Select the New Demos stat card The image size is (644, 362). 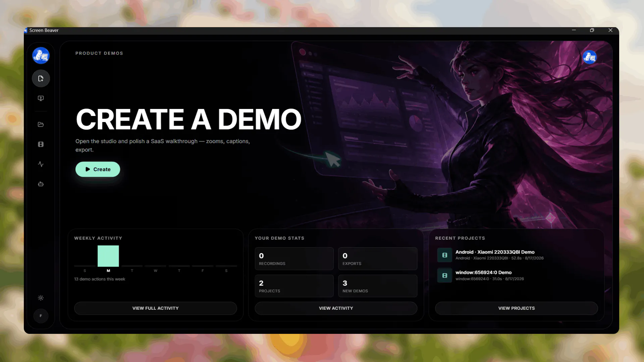(378, 286)
